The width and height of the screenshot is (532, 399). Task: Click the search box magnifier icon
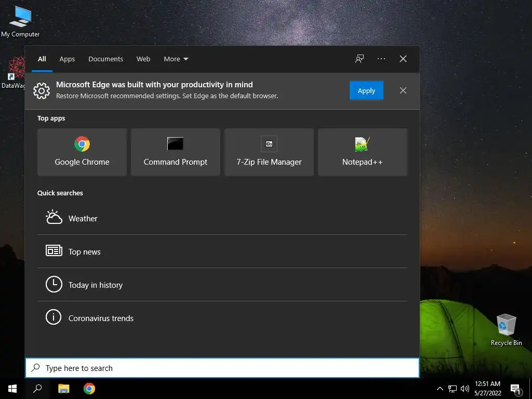click(35, 367)
